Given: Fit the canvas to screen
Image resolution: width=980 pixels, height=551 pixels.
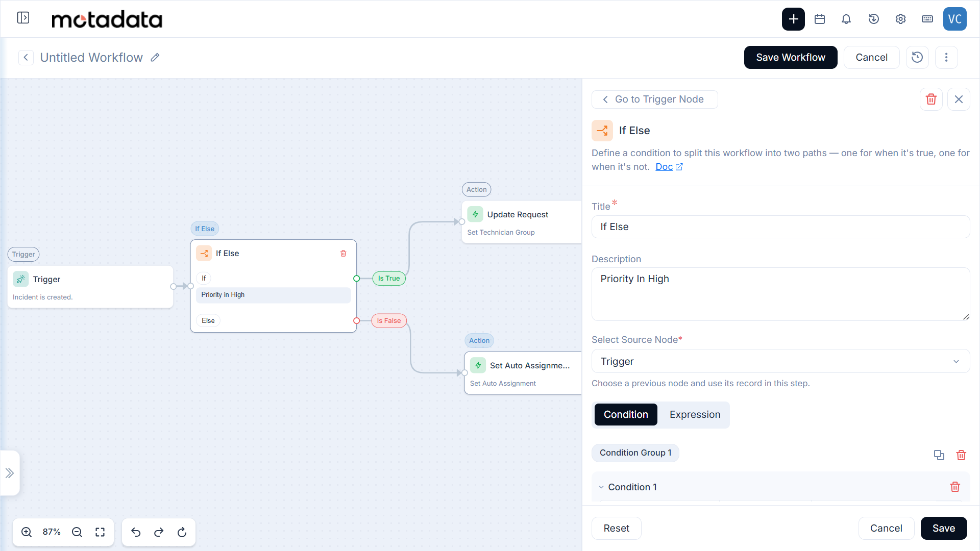Looking at the screenshot, I should pos(100,532).
